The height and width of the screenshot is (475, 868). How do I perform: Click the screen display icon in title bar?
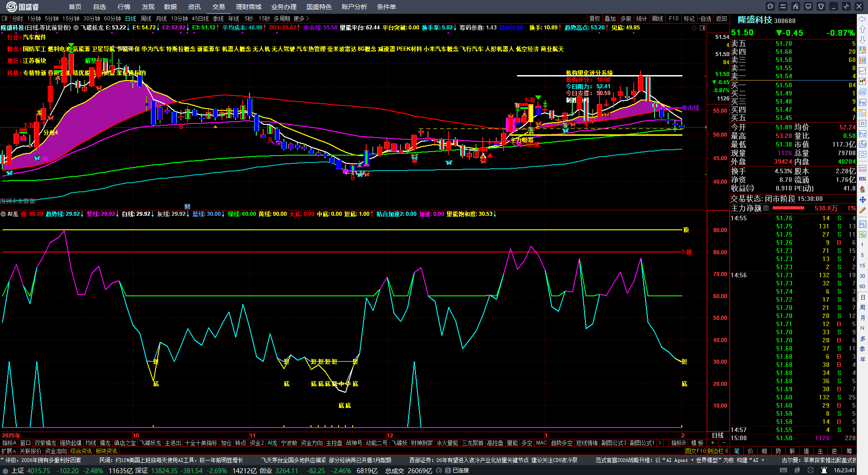pyautogui.click(x=808, y=6)
